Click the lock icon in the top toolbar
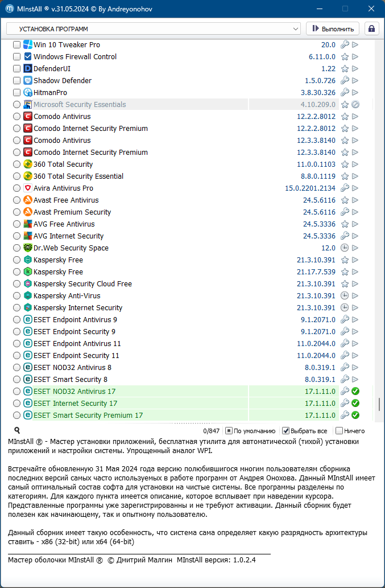 pos(372,28)
